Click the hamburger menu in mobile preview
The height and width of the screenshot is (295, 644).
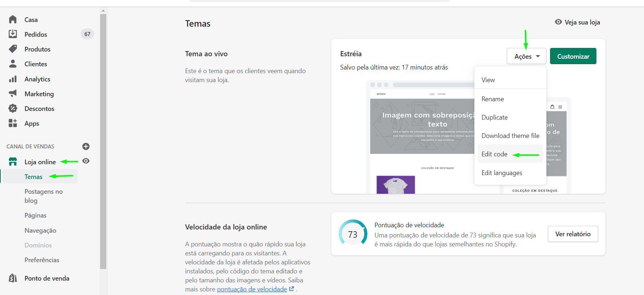click(x=560, y=107)
